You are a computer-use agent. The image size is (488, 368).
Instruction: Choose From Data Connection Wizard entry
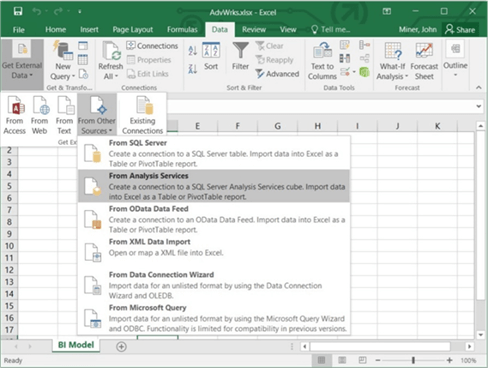214,285
